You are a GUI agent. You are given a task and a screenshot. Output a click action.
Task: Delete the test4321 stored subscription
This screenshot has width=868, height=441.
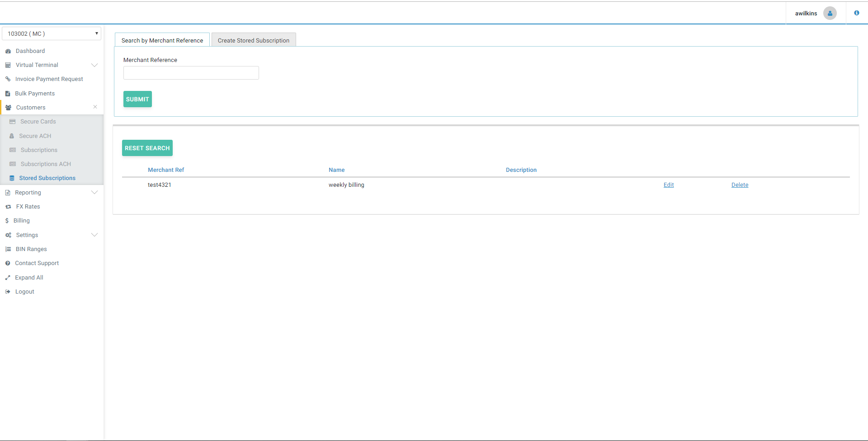click(x=740, y=185)
